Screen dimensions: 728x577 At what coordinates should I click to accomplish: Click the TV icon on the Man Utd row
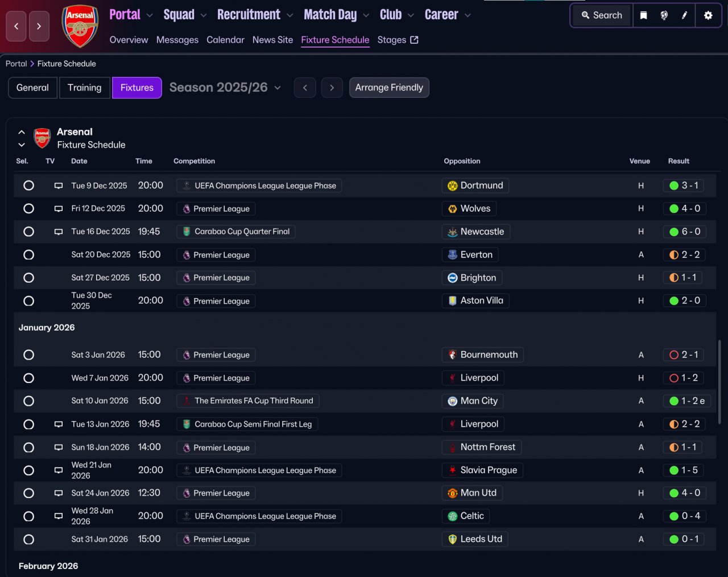click(58, 493)
